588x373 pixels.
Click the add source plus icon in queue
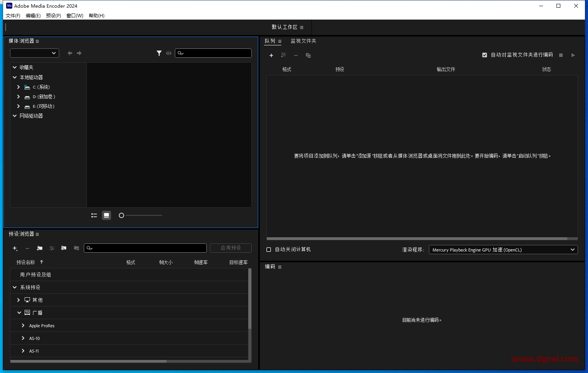point(271,55)
